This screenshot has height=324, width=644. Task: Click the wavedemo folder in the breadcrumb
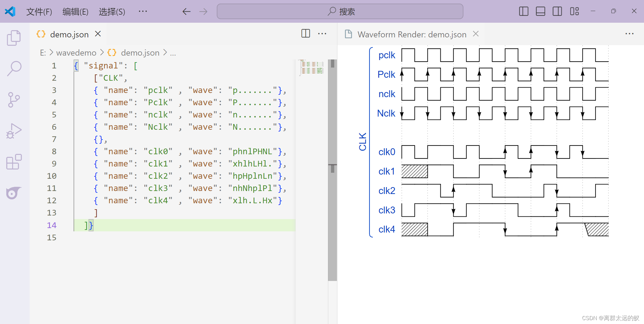pos(76,53)
